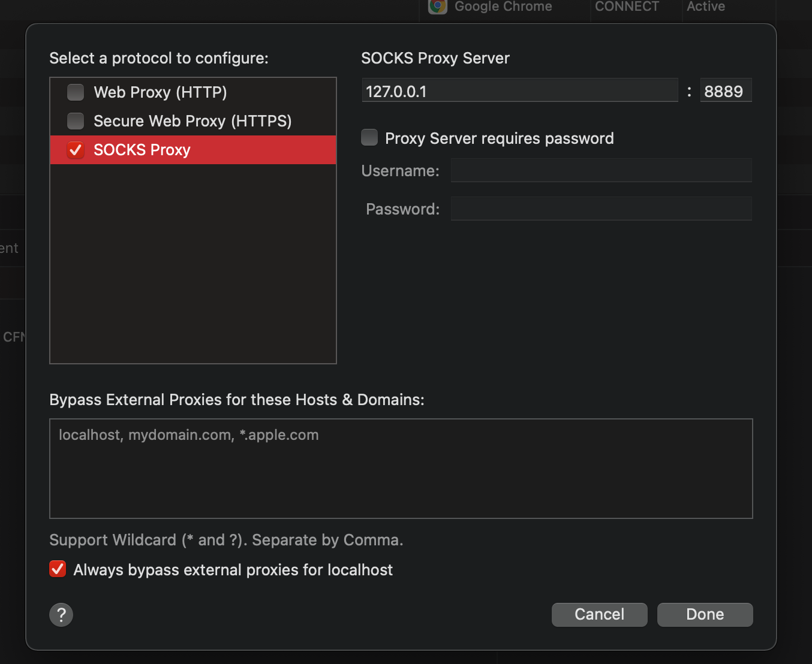Click the SOCKS proxy address field showing 127.0.0.1
The width and height of the screenshot is (812, 664).
tap(519, 90)
